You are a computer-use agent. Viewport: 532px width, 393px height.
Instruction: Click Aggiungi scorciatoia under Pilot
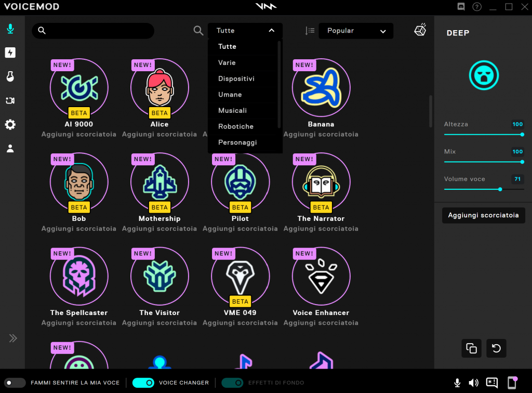coord(240,228)
